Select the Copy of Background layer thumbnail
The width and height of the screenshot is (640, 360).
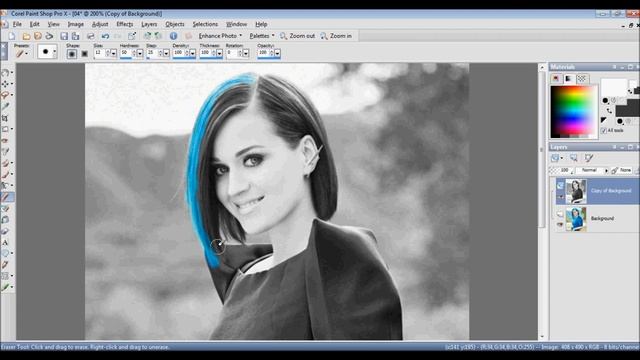pyautogui.click(x=576, y=191)
